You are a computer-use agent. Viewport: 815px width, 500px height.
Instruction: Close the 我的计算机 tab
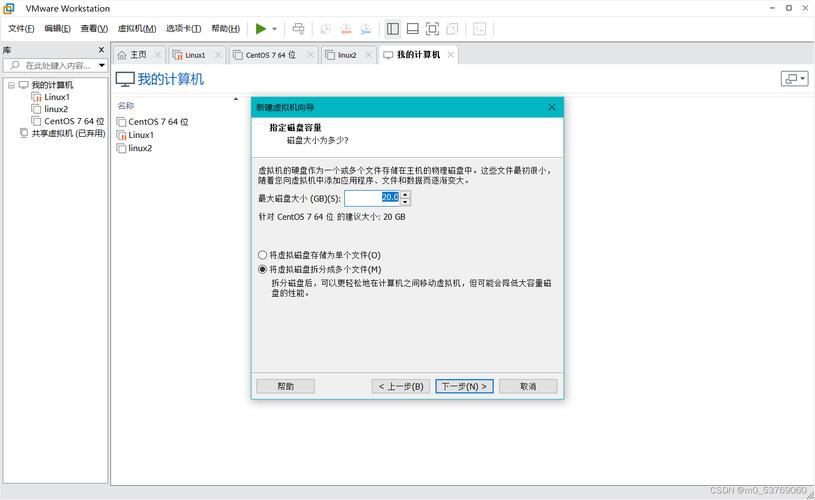coord(451,55)
